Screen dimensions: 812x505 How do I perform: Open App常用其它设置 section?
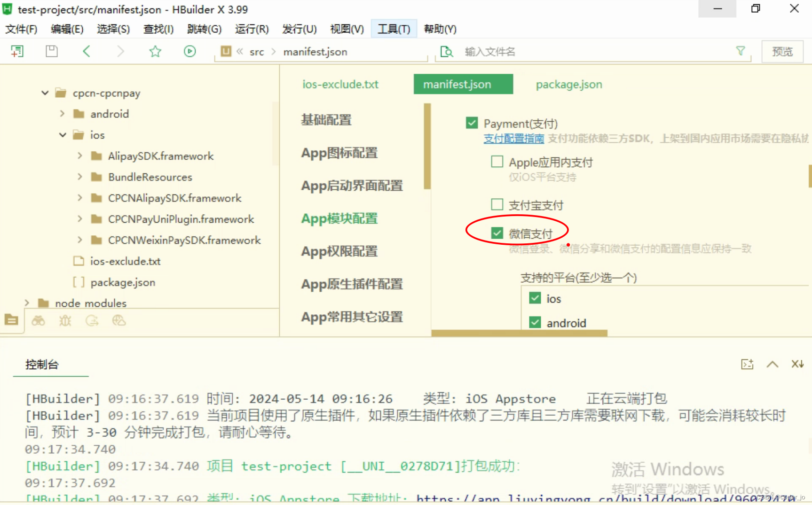point(352,317)
